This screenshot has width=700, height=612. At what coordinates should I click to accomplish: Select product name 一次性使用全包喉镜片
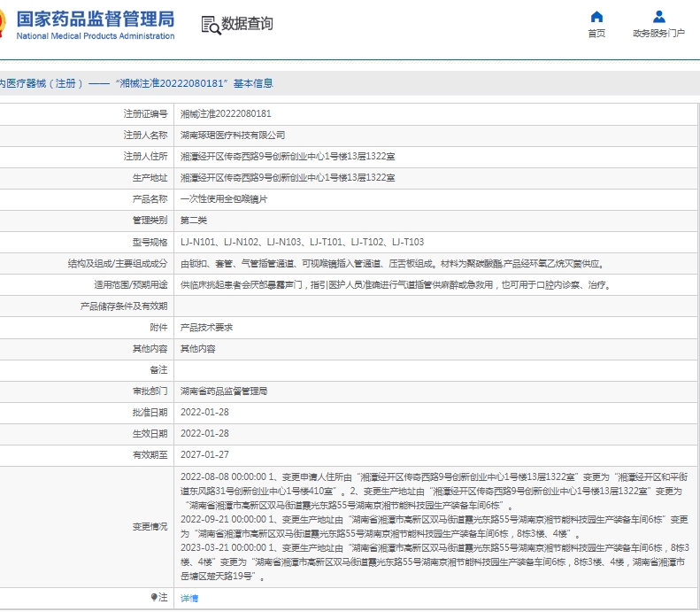tap(224, 199)
